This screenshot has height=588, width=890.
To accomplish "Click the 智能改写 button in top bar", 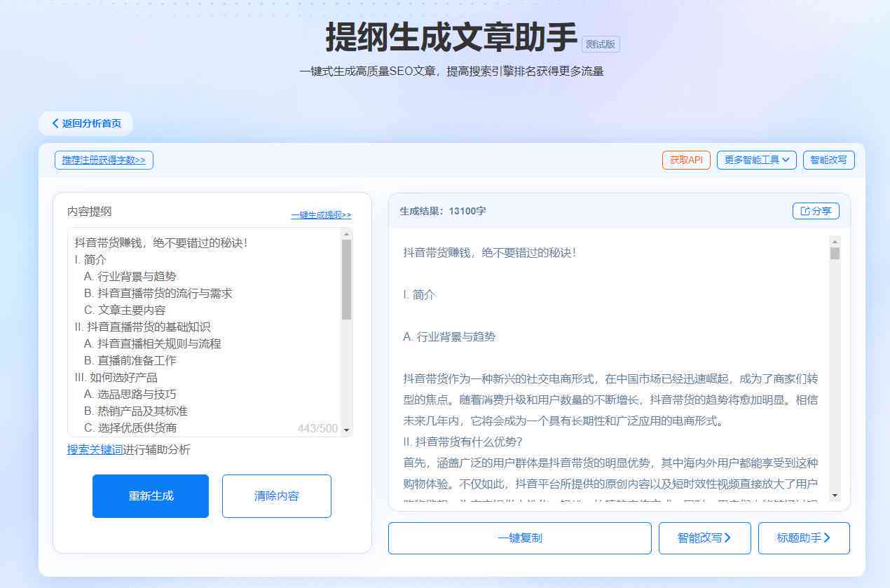I will coord(828,160).
